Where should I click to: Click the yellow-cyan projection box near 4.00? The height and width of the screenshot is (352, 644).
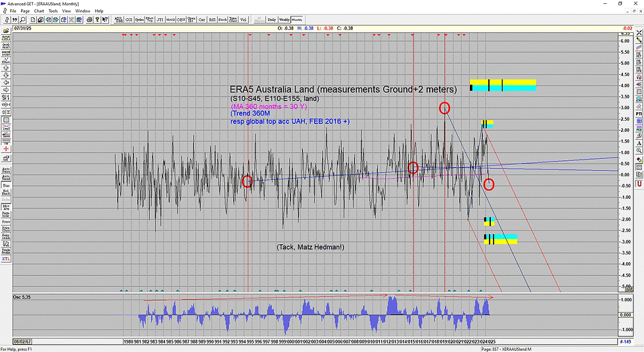click(503, 85)
